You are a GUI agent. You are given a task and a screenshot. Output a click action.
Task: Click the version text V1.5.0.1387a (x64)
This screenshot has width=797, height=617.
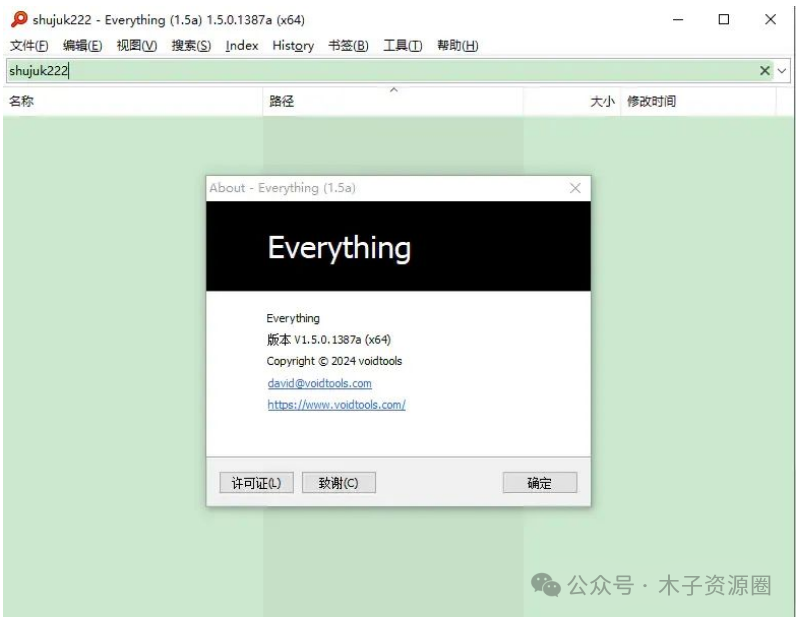(343, 340)
